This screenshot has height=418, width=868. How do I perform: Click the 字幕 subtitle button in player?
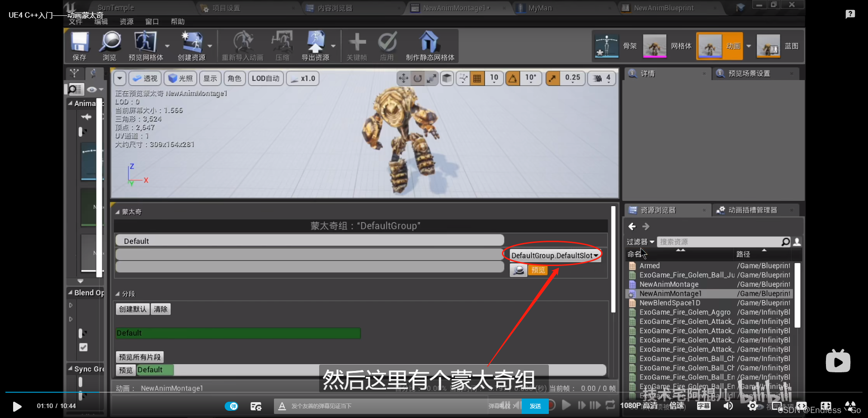(703, 406)
